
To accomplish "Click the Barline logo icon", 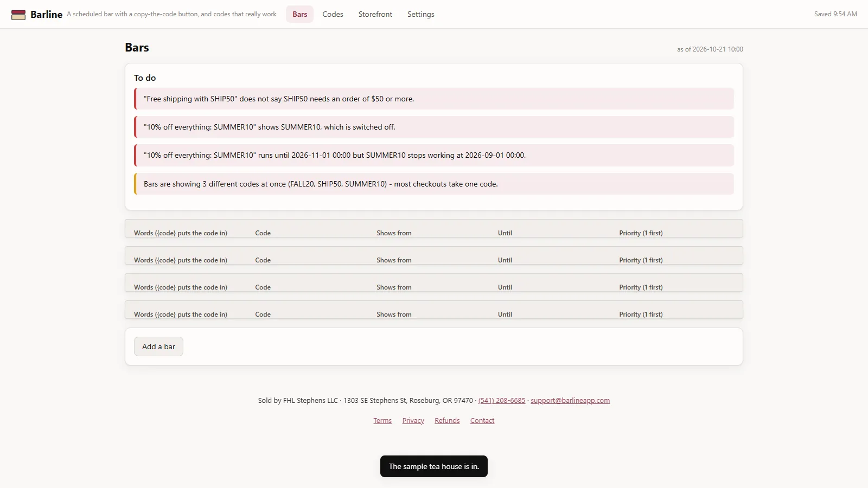I will pos(18,15).
